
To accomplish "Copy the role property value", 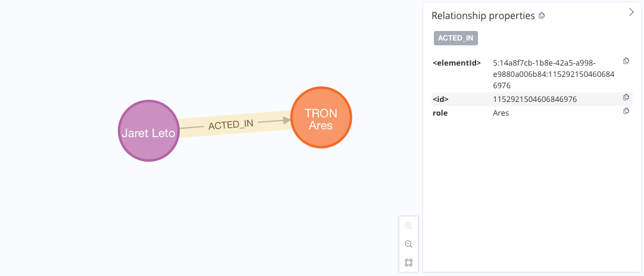I will pos(626,111).
